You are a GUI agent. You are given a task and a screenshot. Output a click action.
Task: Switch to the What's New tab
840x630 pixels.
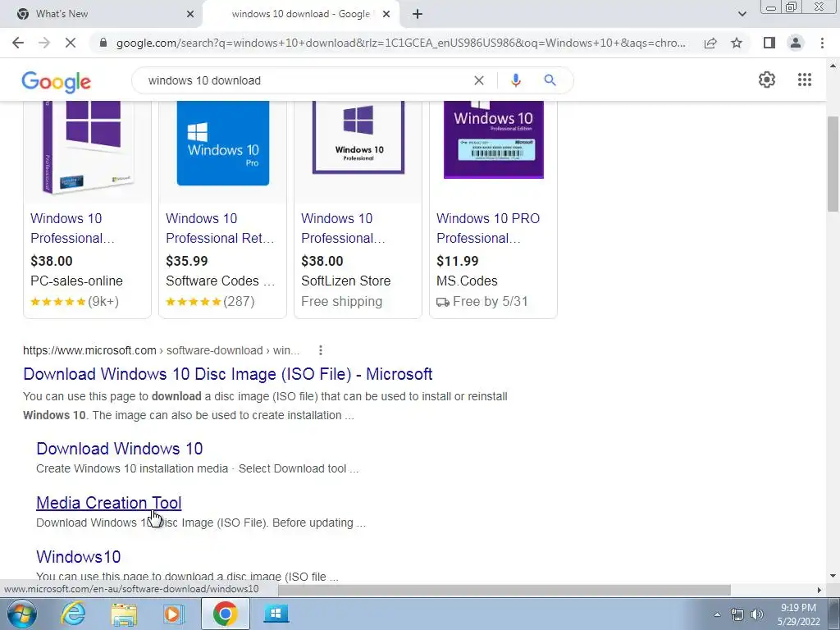100,14
